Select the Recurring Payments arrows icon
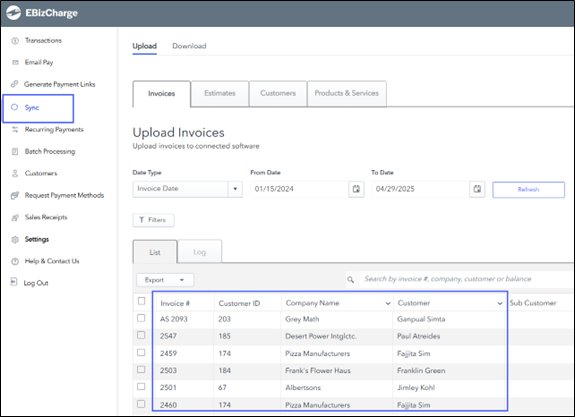This screenshot has width=575, height=417. click(x=15, y=129)
